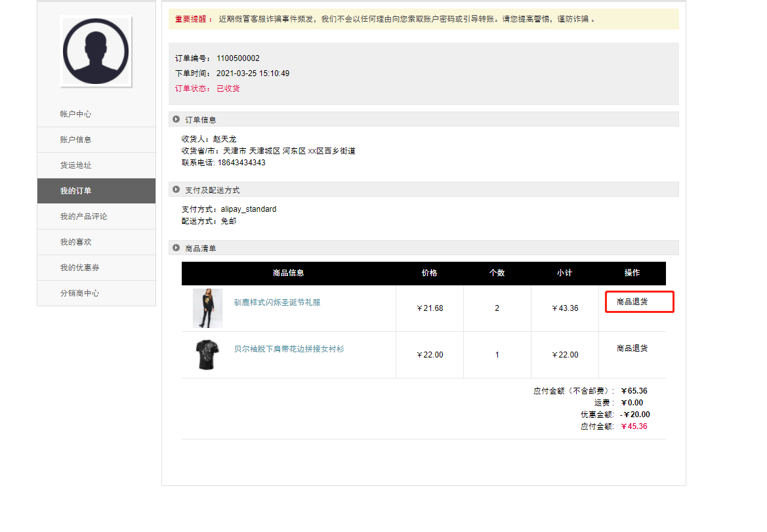Click the order number 1100500002

tap(238, 58)
